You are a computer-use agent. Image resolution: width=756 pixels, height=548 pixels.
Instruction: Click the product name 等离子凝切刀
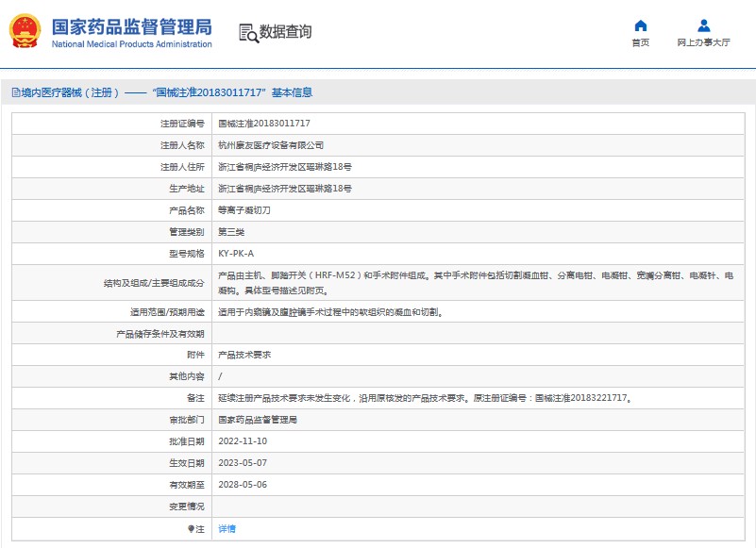click(x=244, y=210)
